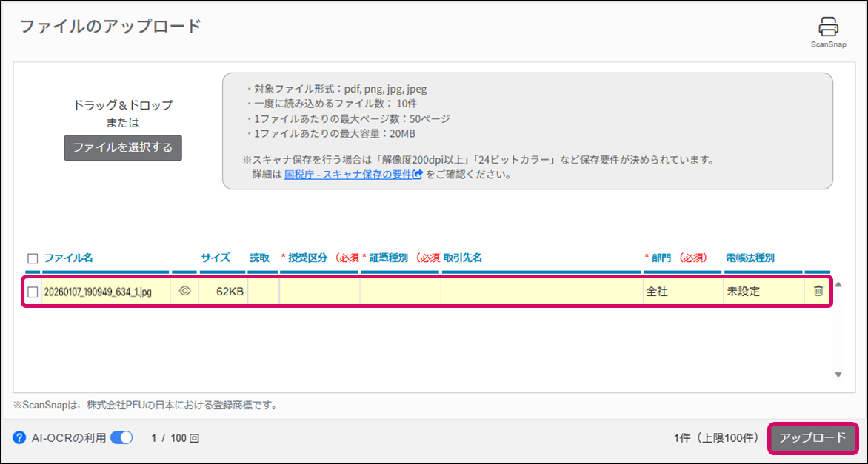The height and width of the screenshot is (464, 868).
Task: Click the ScanSnap scanner icon
Action: pos(828,27)
